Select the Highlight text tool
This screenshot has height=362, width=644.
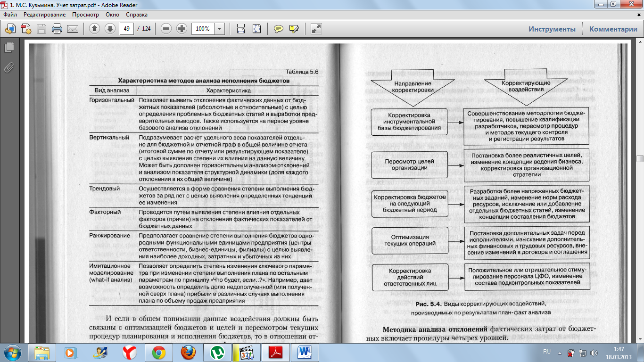(294, 29)
